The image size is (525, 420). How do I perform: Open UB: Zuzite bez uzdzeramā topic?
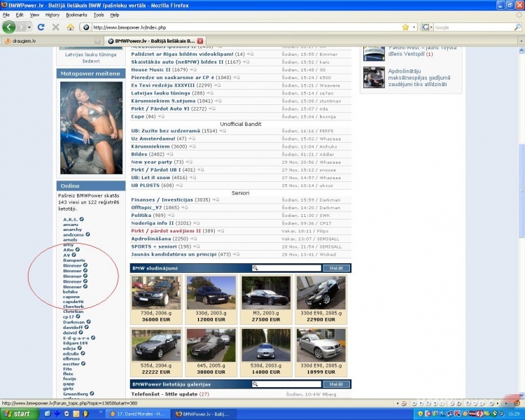coord(165,131)
